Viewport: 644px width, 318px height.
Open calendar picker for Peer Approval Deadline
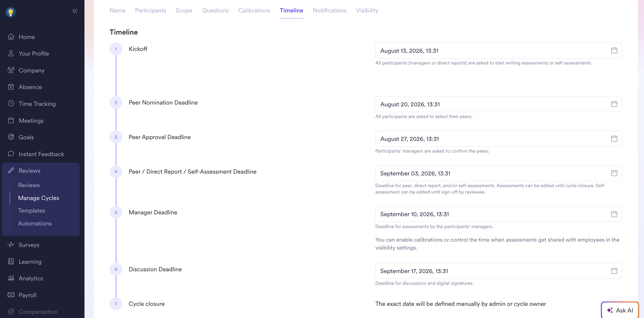tap(614, 139)
